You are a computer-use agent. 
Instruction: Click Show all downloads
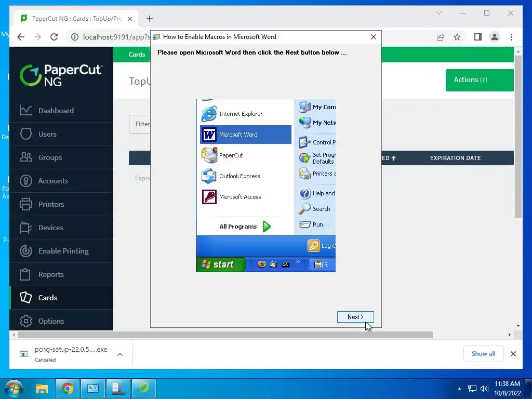click(x=484, y=354)
